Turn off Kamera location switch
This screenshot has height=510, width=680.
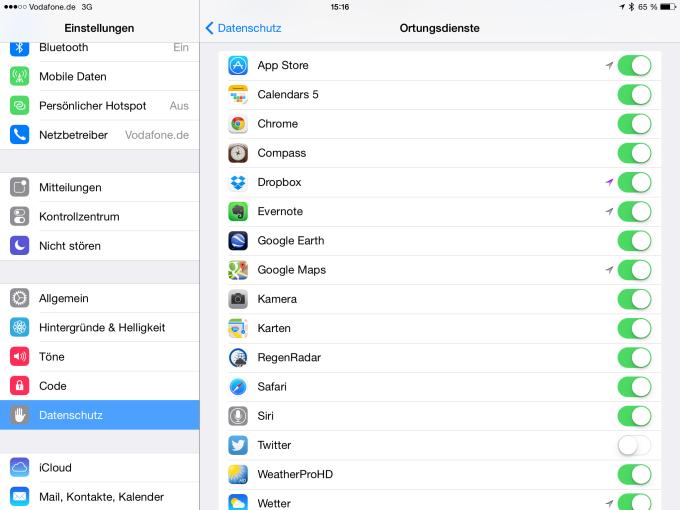coord(634,299)
